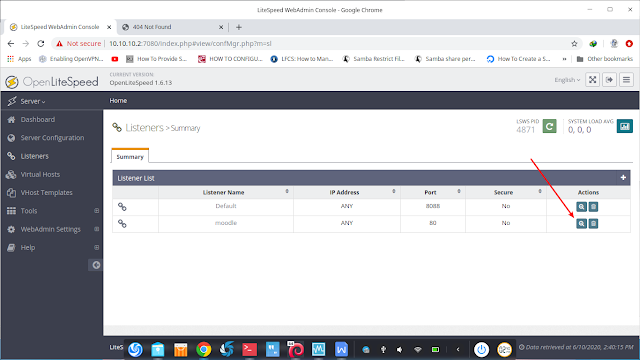Viewport: 640px width, 360px height.
Task: Close the 404 Not Found tab
Action: pyautogui.click(x=221, y=27)
